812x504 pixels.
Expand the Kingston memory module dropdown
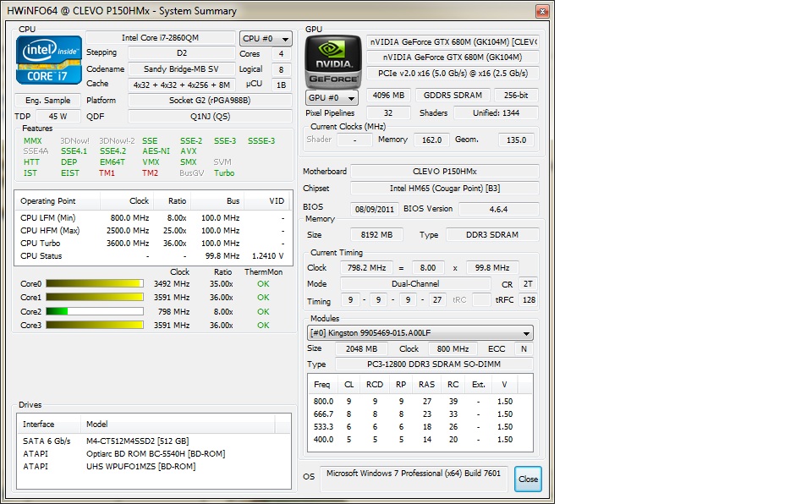point(420,332)
